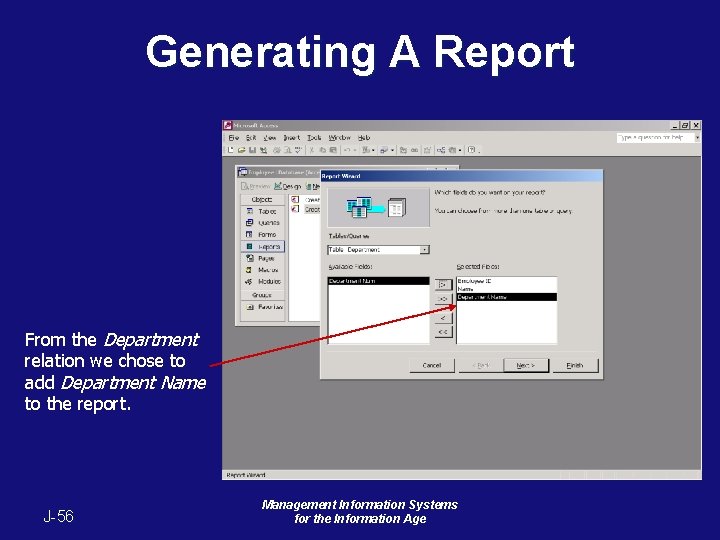The width and height of the screenshot is (720, 540).
Task: Click the Relationships toolbar icon
Action: pyautogui.click(x=441, y=150)
